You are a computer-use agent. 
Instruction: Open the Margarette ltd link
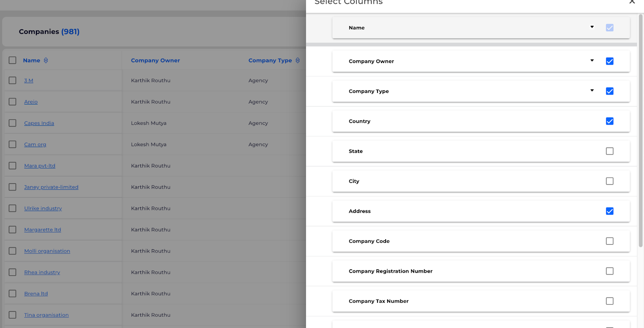point(43,230)
